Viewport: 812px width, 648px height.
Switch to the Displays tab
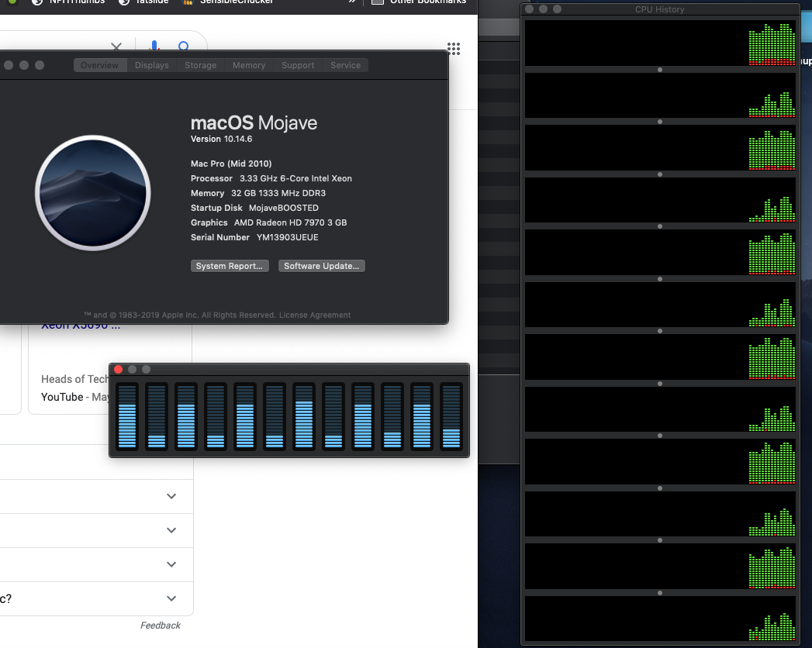point(152,65)
